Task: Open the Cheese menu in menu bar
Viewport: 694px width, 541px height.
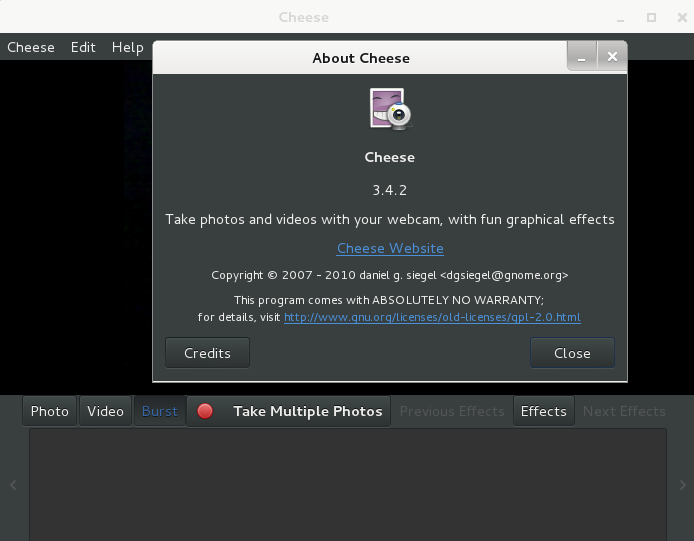Action: tap(31, 47)
